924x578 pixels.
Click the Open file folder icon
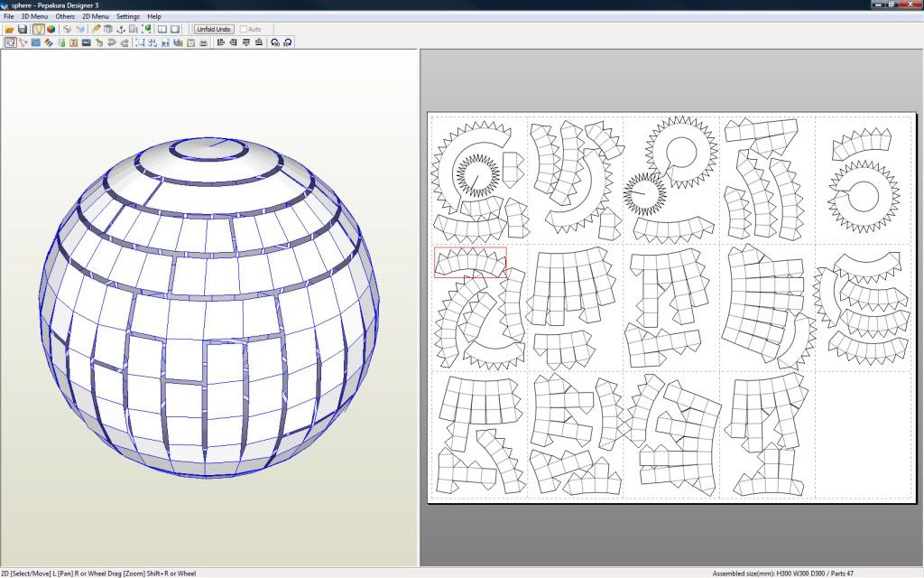9,29
